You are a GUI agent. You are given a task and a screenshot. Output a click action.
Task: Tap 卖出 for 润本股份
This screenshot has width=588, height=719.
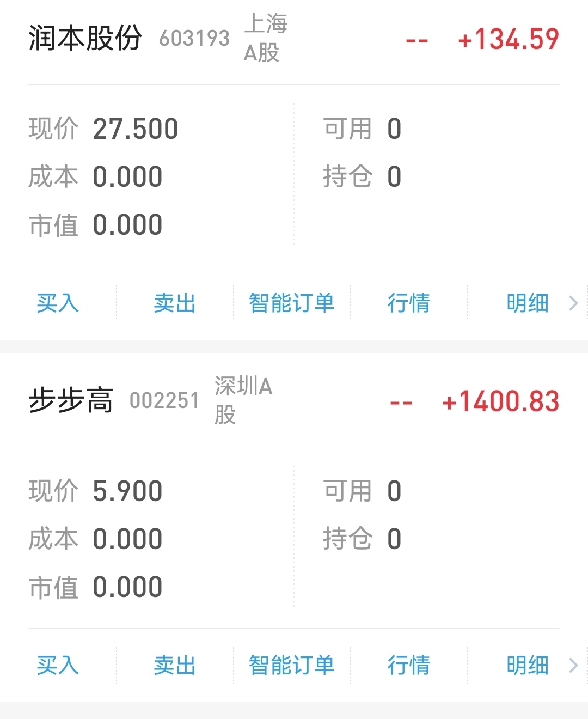point(175,303)
